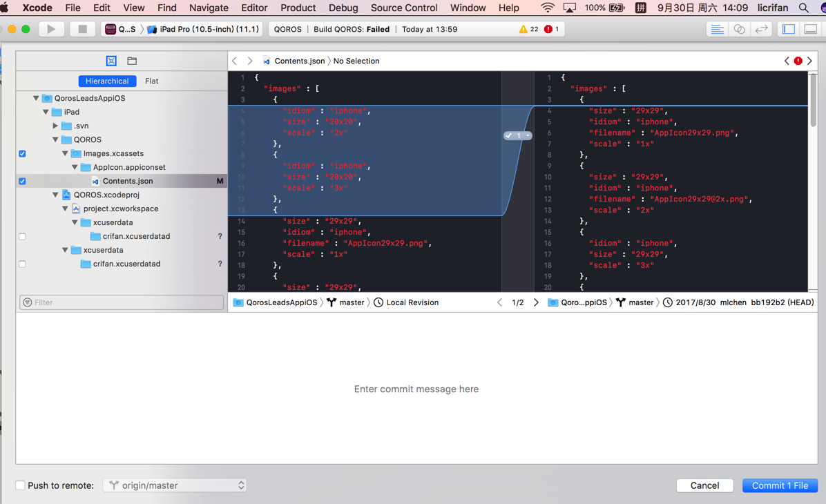The height and width of the screenshot is (504, 826).
Task: Switch to the version editor
Action: pyautogui.click(x=761, y=29)
